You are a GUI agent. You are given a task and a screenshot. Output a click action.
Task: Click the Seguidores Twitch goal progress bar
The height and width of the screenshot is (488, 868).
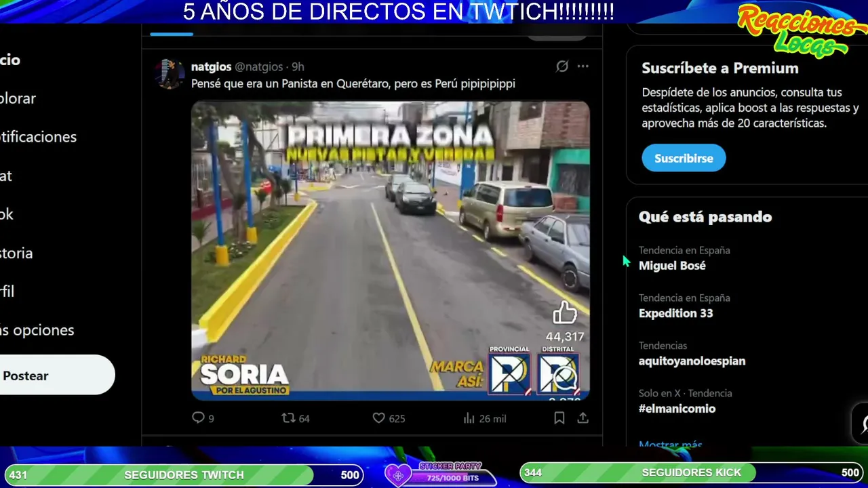point(184,474)
